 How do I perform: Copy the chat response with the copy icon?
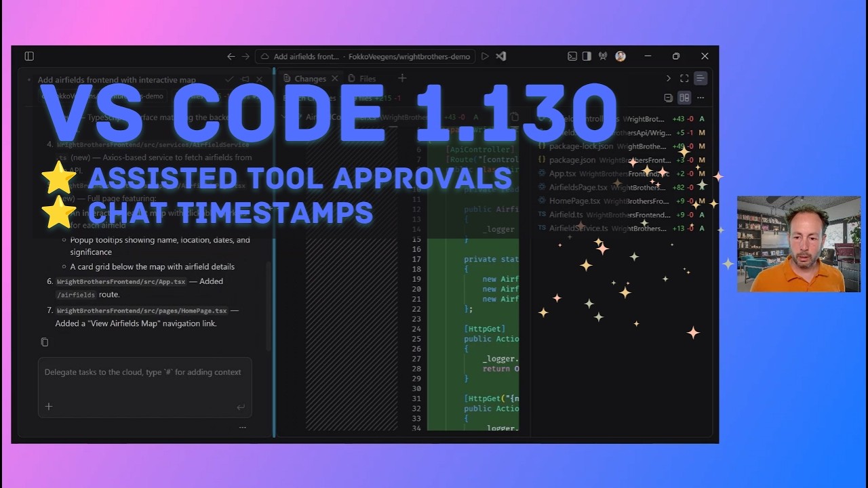click(45, 342)
